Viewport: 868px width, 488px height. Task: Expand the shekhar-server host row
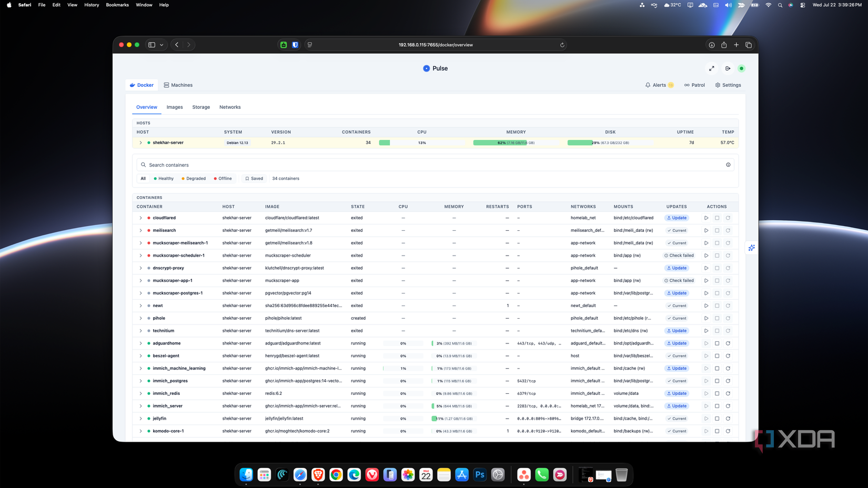140,143
